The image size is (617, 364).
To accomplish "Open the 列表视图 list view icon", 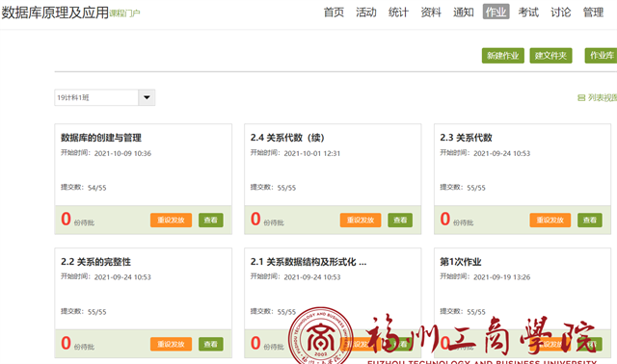I will point(581,97).
